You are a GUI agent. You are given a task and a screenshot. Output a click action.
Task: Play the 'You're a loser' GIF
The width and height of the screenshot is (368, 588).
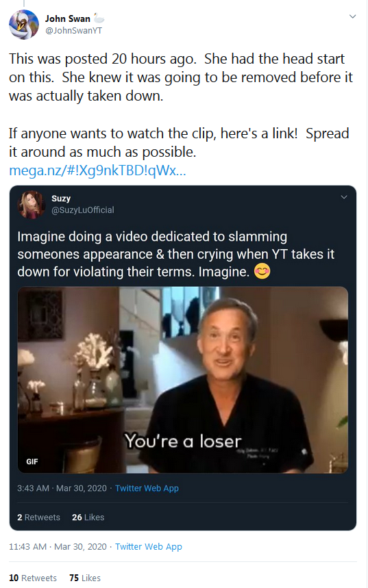click(x=183, y=380)
